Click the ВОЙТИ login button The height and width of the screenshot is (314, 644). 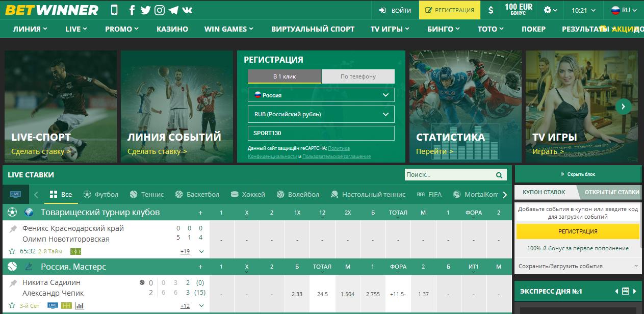(x=395, y=10)
